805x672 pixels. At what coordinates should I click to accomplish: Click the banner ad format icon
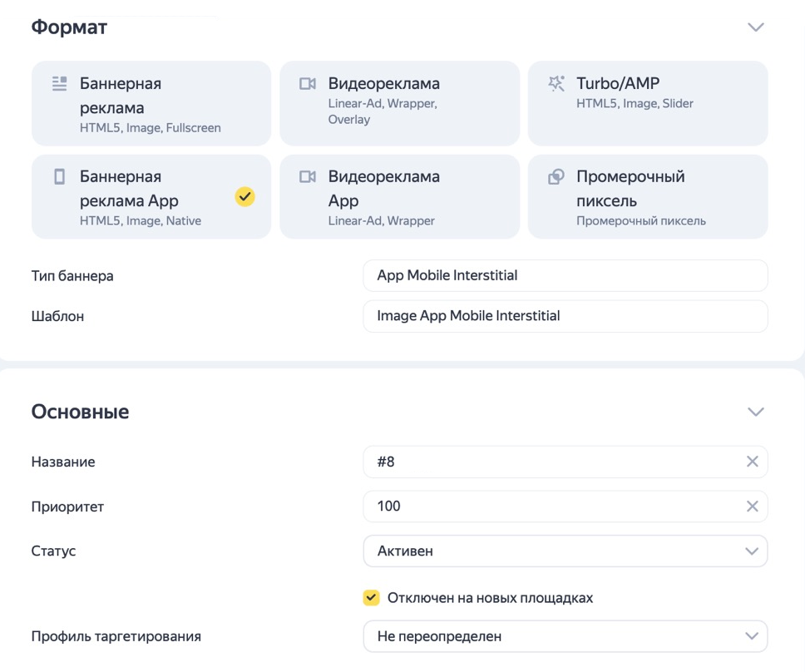tap(59, 83)
